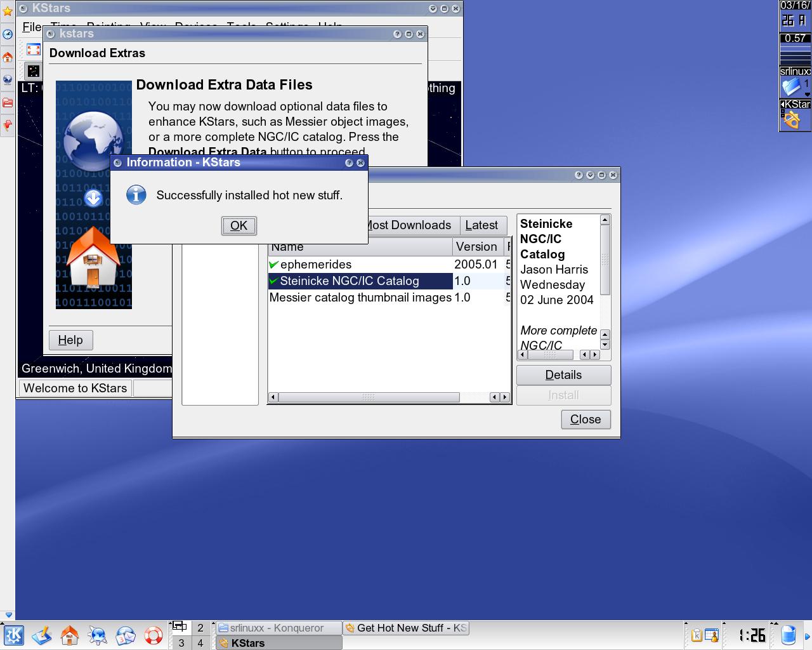The image size is (812, 650).
Task: Click description panel horizontal scrollbar
Action: (559, 355)
